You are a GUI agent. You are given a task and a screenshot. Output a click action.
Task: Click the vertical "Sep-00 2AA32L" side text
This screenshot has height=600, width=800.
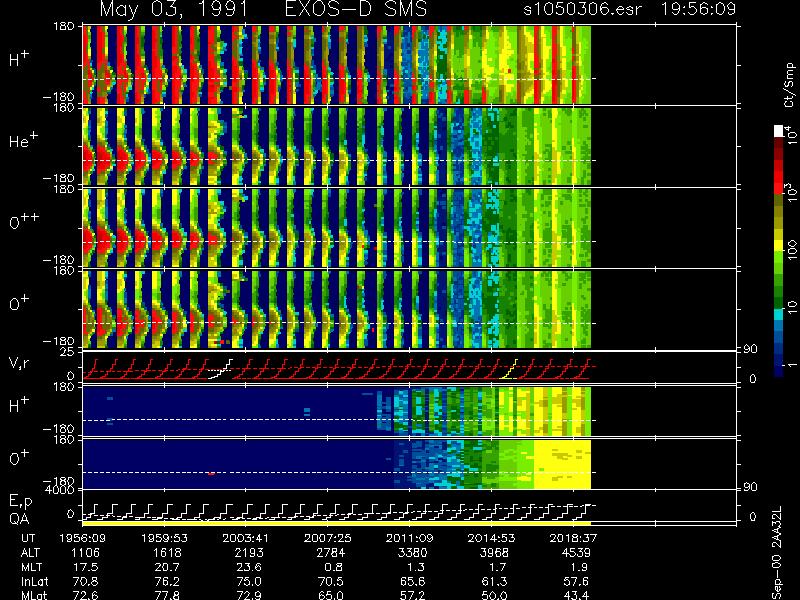click(777, 554)
